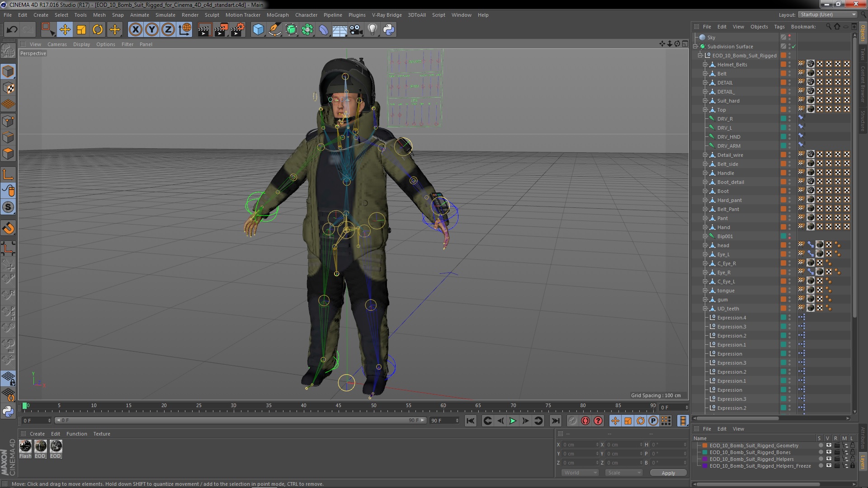Click the Helpers layer purple swatch

coord(704,459)
